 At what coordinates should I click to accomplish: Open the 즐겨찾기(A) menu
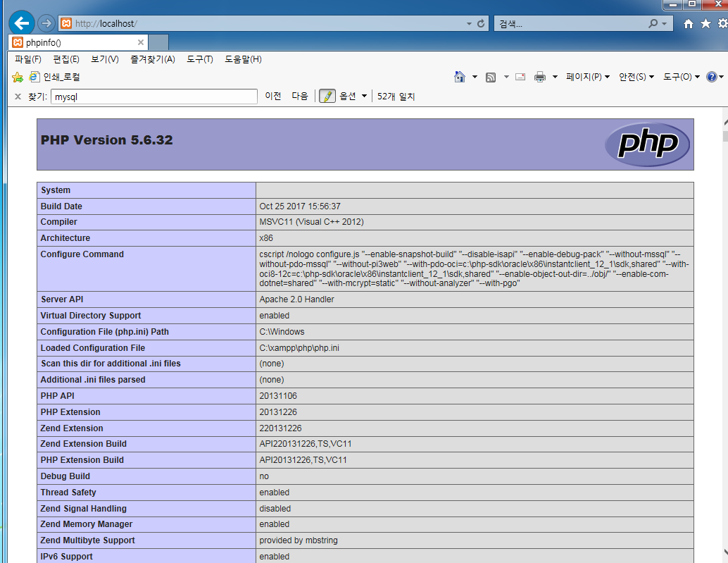click(153, 59)
